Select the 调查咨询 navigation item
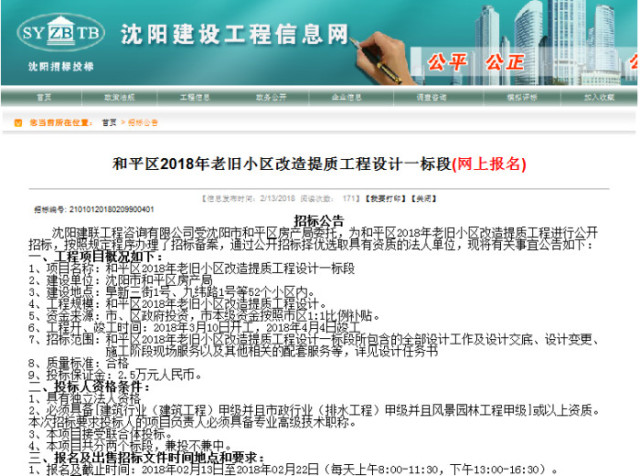This screenshot has height=476, width=640. (431, 97)
